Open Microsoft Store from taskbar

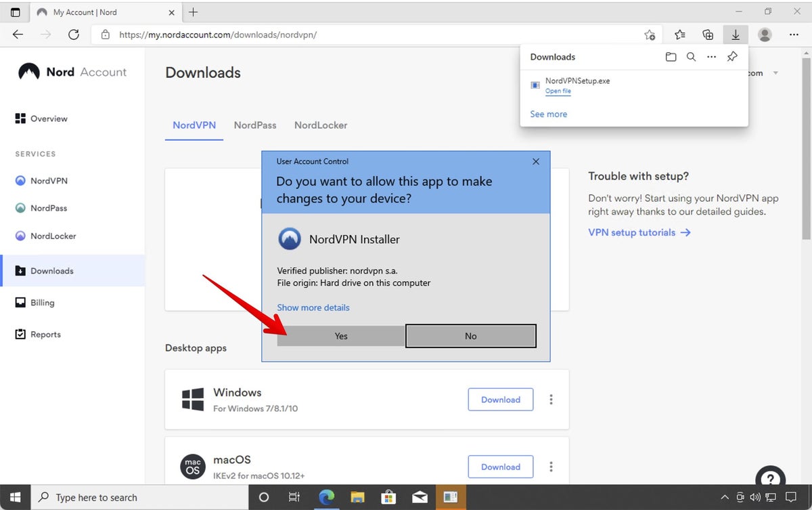pos(388,497)
